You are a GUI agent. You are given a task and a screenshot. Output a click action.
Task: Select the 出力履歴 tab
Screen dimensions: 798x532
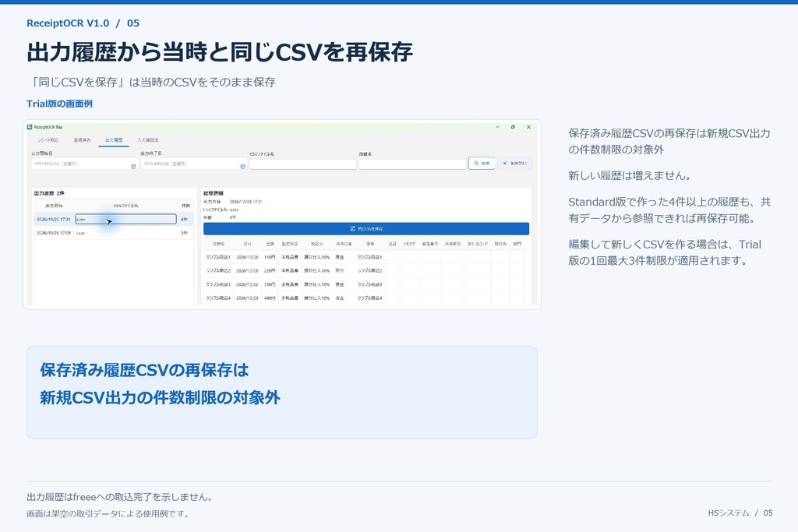(114, 140)
